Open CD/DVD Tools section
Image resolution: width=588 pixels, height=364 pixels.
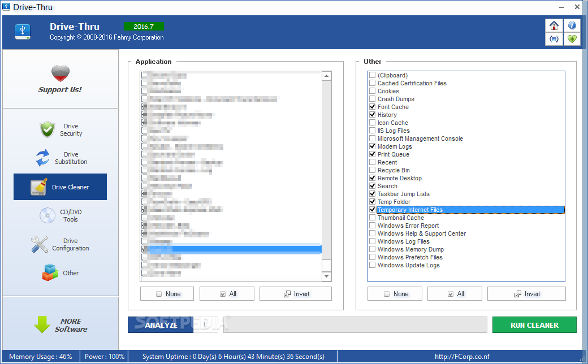coord(60,215)
